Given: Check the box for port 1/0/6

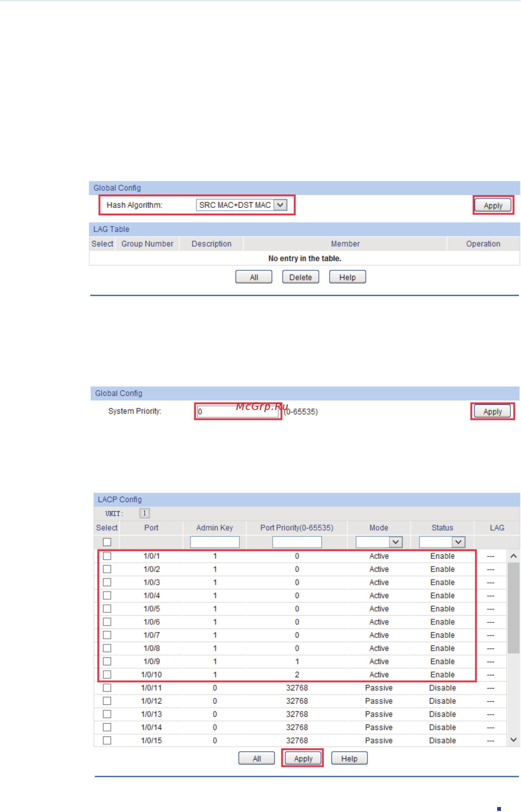Looking at the screenshot, I should pos(107,622).
